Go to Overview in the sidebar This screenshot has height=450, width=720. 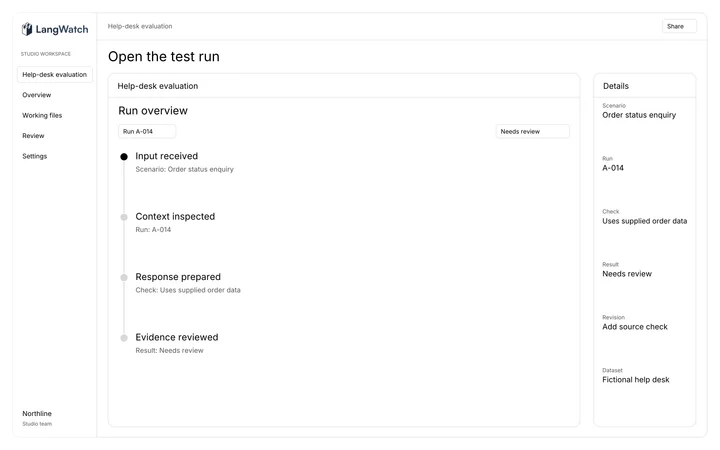click(37, 95)
